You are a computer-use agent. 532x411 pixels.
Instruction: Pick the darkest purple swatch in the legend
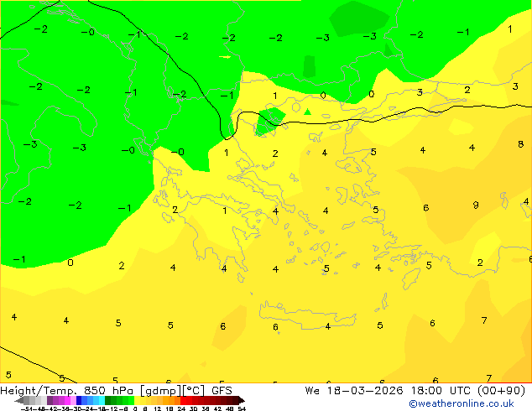[x=50, y=400]
